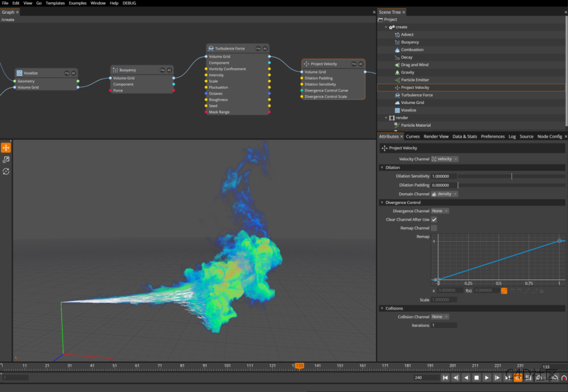Open the Templates menu
The height and width of the screenshot is (392, 568).
tap(55, 3)
